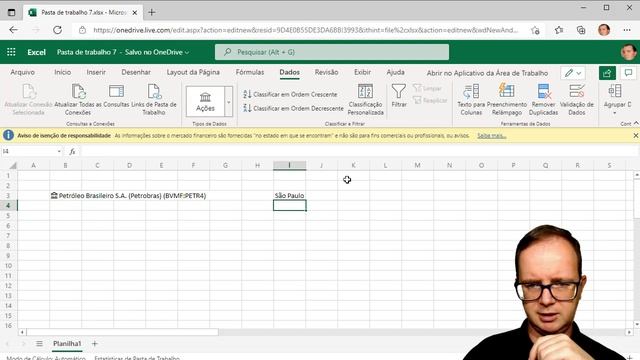640x360 pixels.
Task: Toggle the Filtrar funnel filter
Action: pyautogui.click(x=399, y=96)
